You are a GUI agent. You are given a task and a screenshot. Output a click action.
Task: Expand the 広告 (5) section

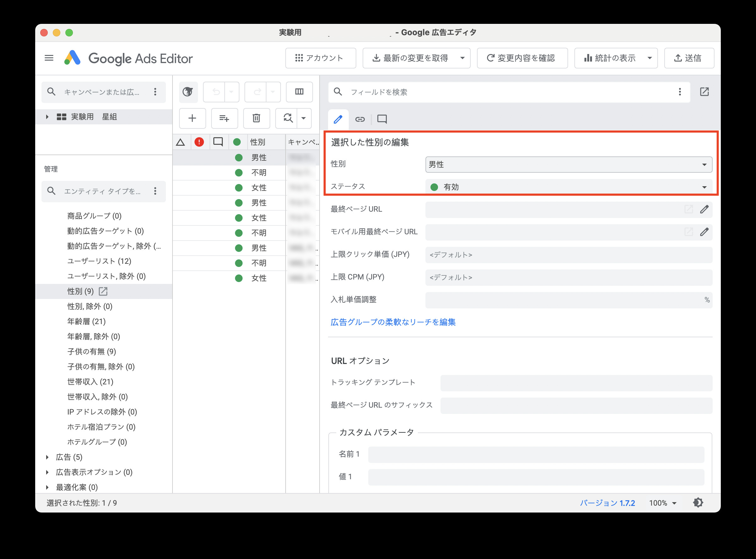pos(47,457)
